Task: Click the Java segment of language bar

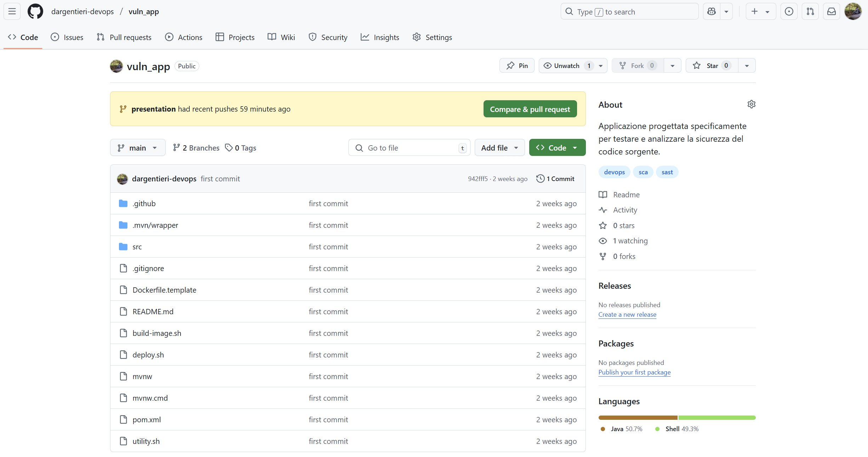Action: click(638, 418)
